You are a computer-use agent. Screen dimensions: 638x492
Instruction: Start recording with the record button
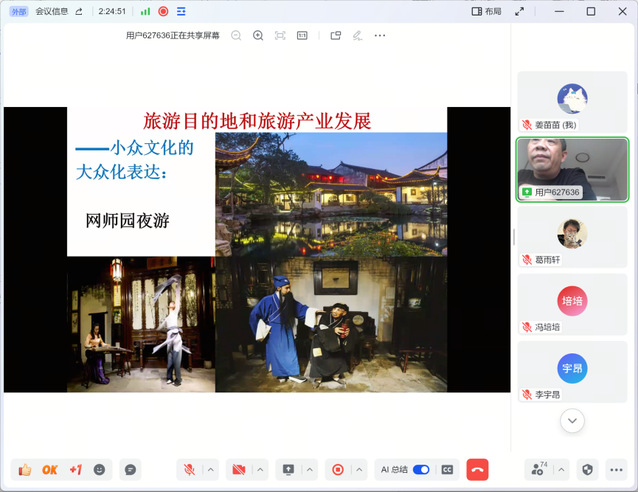[338, 469]
